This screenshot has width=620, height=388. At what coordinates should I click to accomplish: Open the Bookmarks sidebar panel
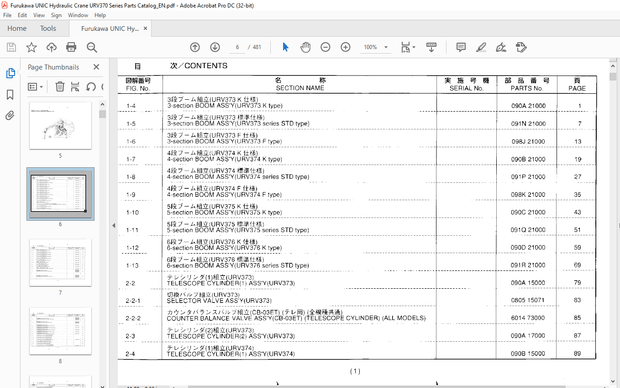[x=10, y=95]
